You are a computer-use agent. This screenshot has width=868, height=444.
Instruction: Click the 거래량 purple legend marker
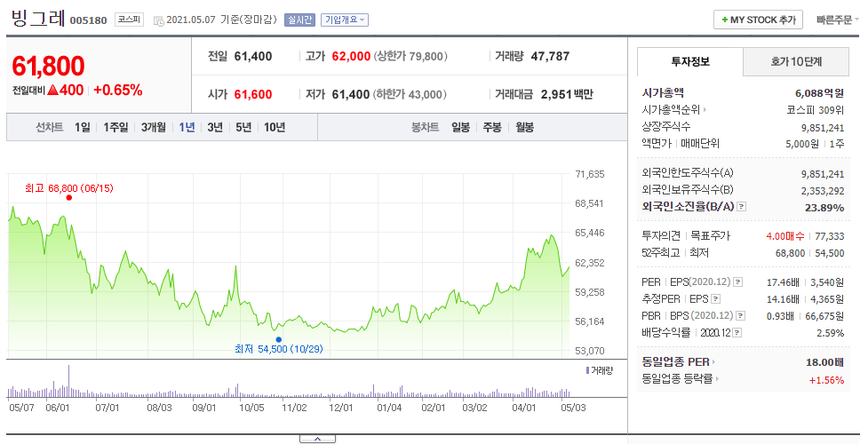click(587, 369)
